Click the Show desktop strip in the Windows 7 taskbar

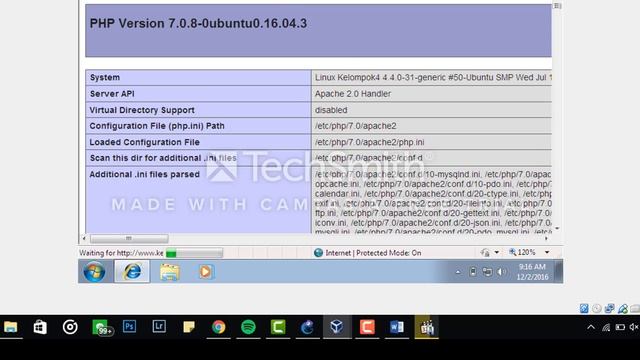(559, 271)
